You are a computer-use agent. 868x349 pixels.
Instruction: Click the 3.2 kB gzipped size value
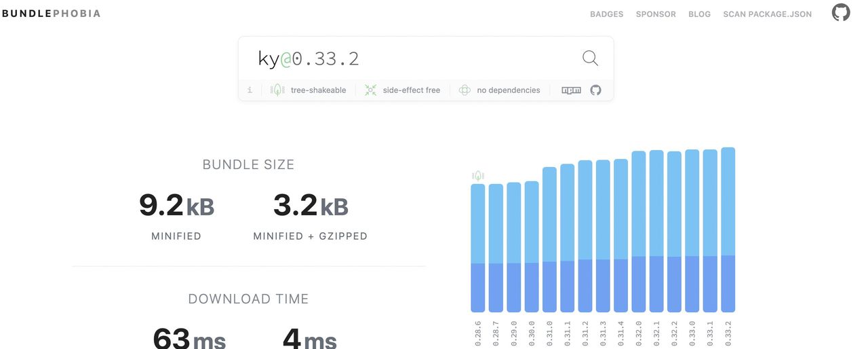coord(311,206)
